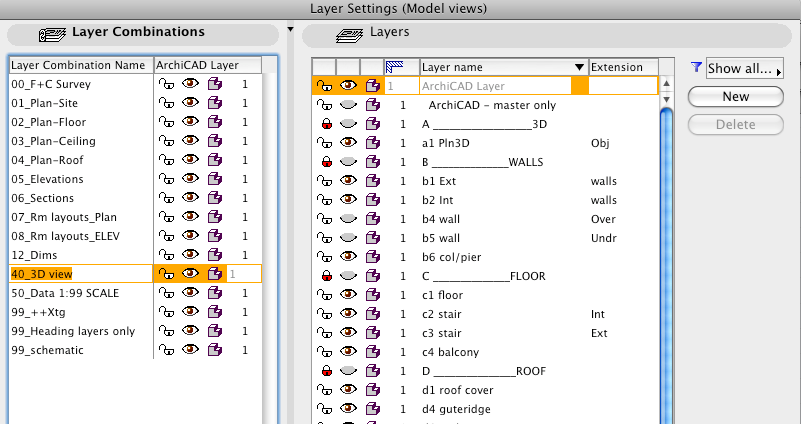
Task: Click intersection number of 40_3D view
Action: (x=243, y=274)
